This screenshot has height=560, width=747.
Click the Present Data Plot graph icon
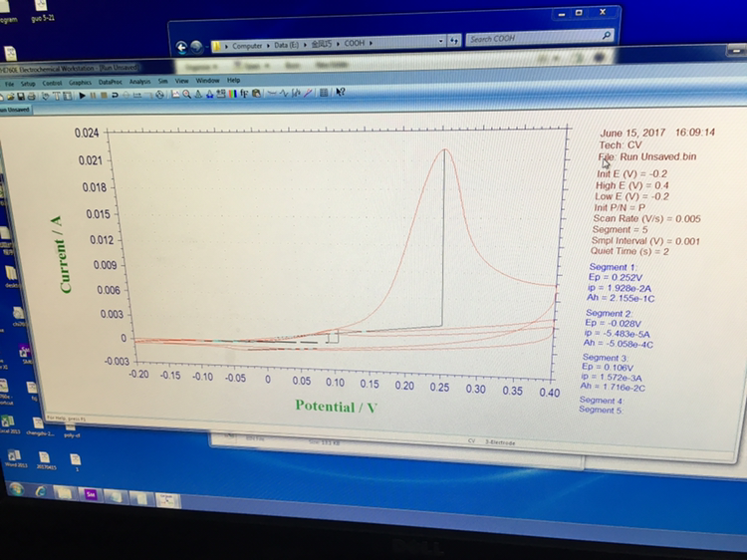[175, 94]
